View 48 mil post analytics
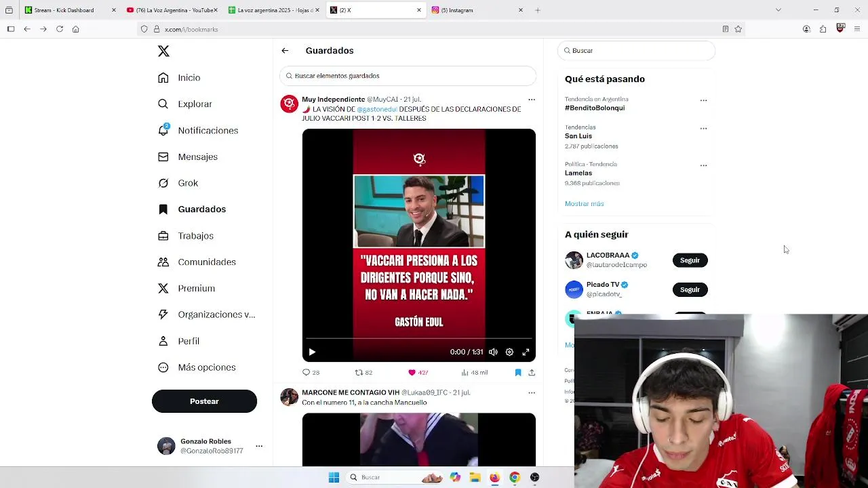The height and width of the screenshot is (488, 868). pyautogui.click(x=475, y=372)
